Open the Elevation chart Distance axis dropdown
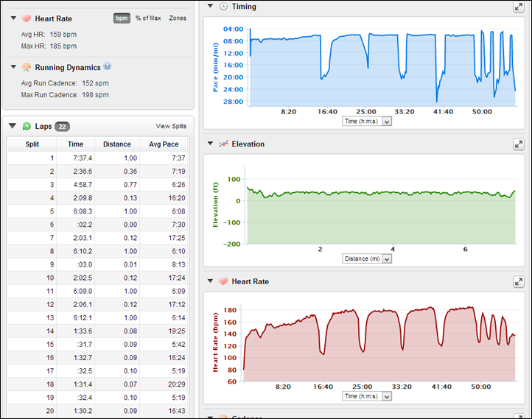Image resolution: width=532 pixels, height=419 pixels. 387,259
